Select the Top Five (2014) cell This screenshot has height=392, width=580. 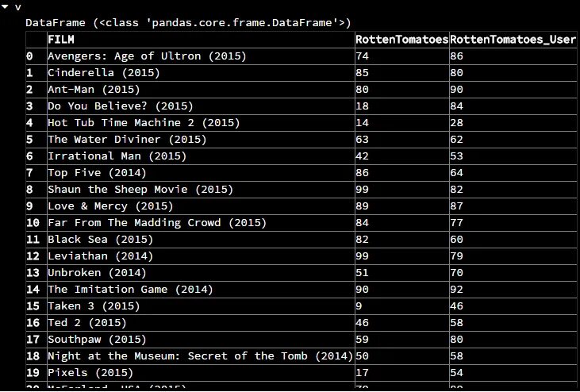point(201,173)
